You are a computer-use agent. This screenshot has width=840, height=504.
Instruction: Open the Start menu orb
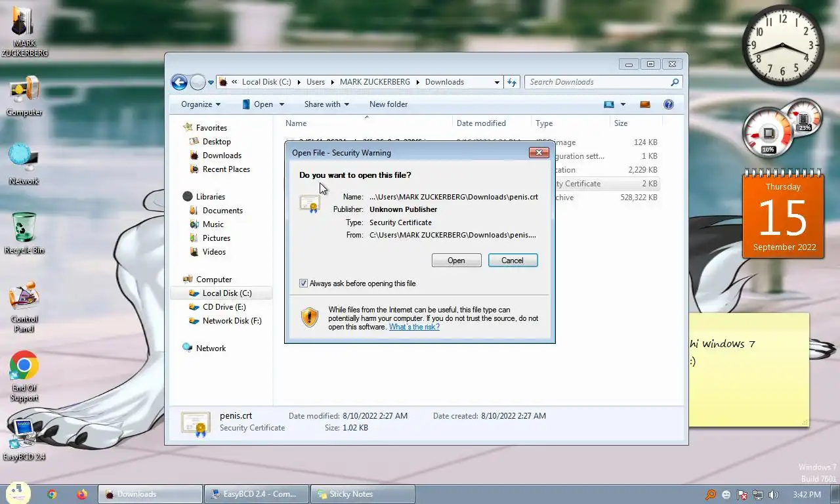(18, 493)
